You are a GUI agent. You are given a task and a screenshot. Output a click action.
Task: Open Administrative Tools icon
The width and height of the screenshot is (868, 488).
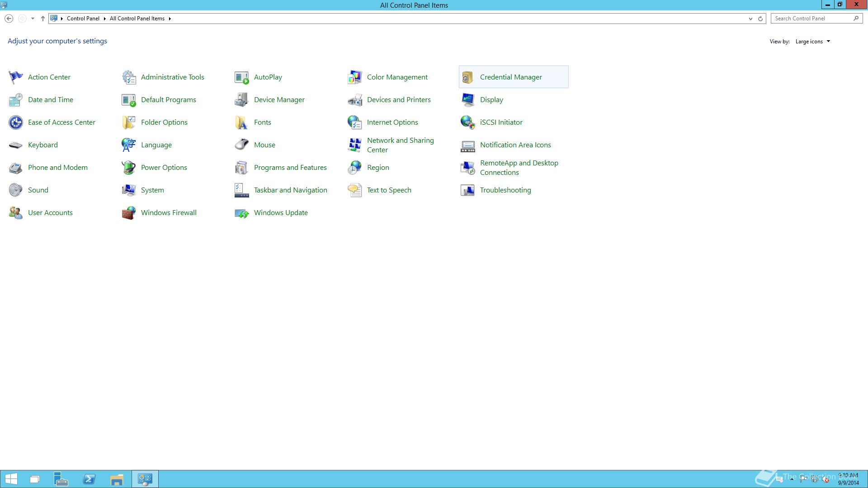tap(128, 77)
